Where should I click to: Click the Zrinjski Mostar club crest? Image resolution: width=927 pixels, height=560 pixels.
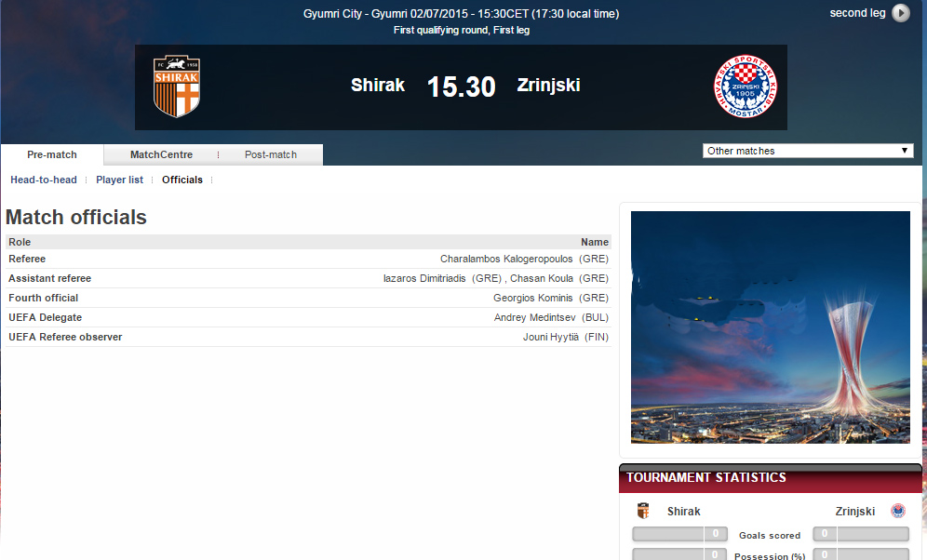click(x=744, y=87)
